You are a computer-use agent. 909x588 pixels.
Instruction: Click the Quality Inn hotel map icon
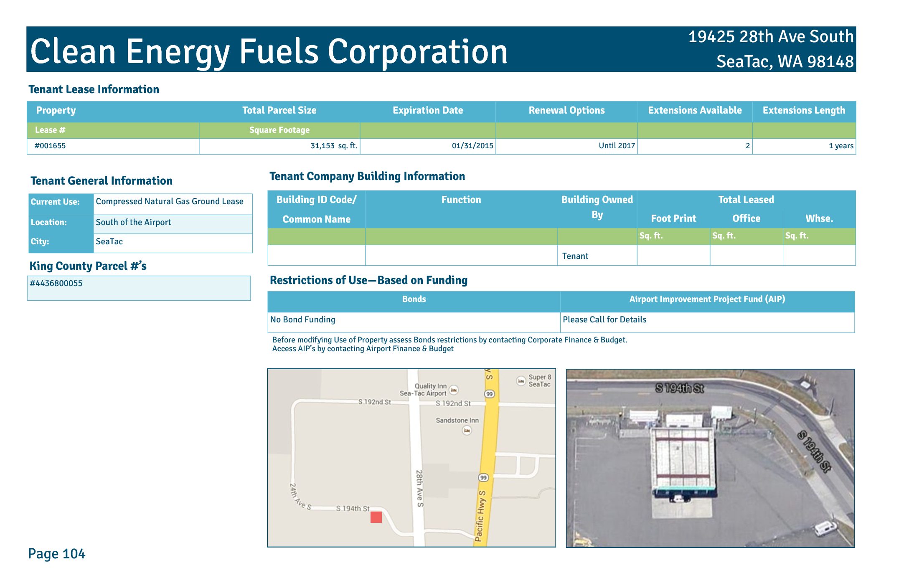coord(454,390)
